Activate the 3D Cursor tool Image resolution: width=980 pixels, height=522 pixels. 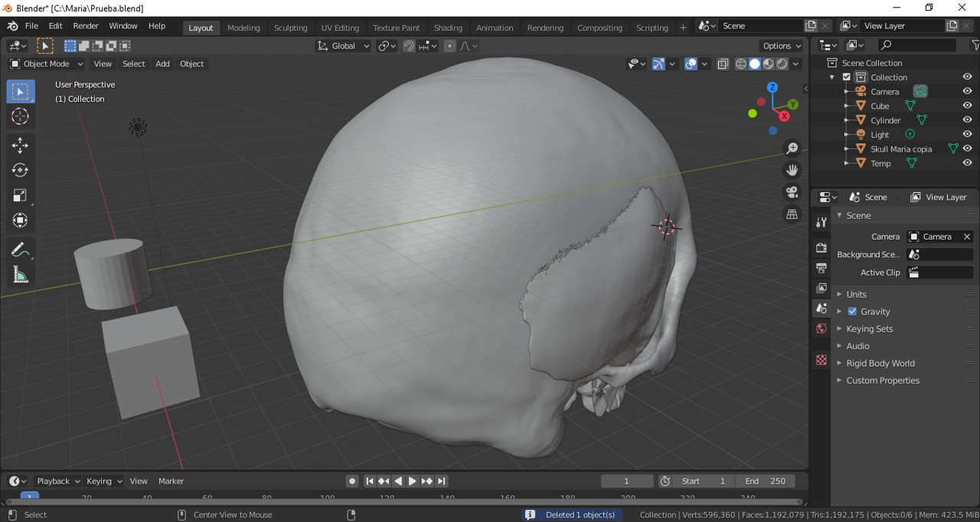(21, 116)
